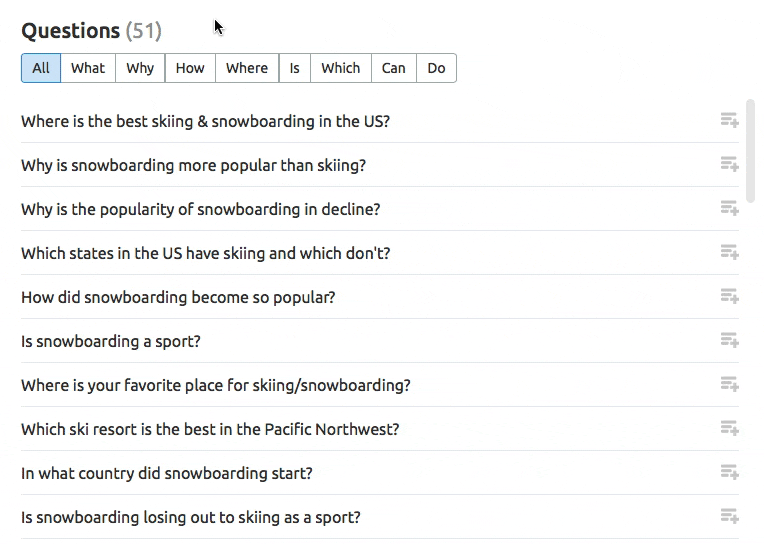
Task: Filter by Which questions
Action: [x=340, y=68]
